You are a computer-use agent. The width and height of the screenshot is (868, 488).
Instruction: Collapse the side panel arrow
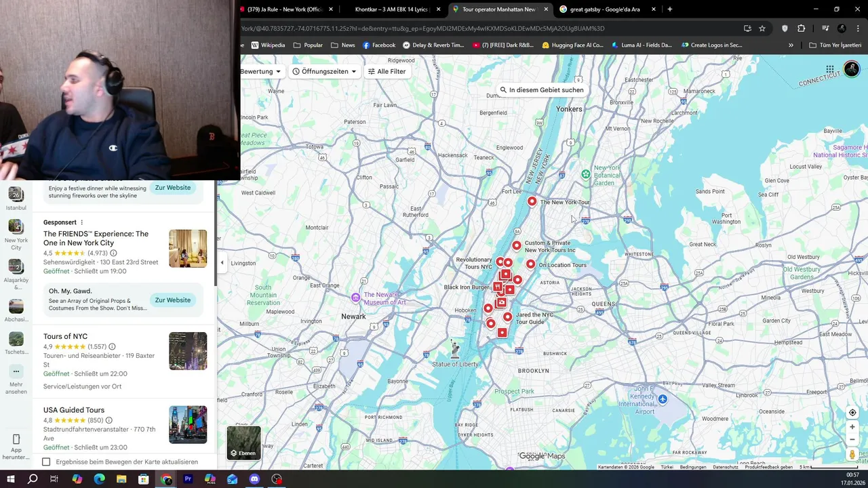[x=222, y=262]
